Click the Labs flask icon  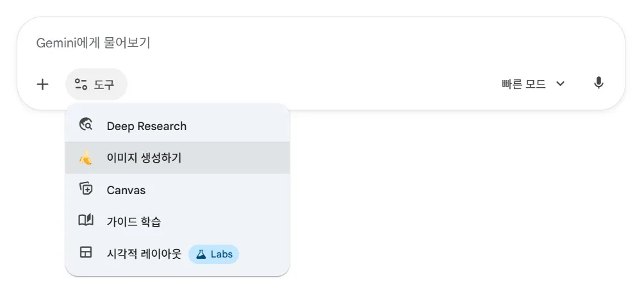coord(201,254)
